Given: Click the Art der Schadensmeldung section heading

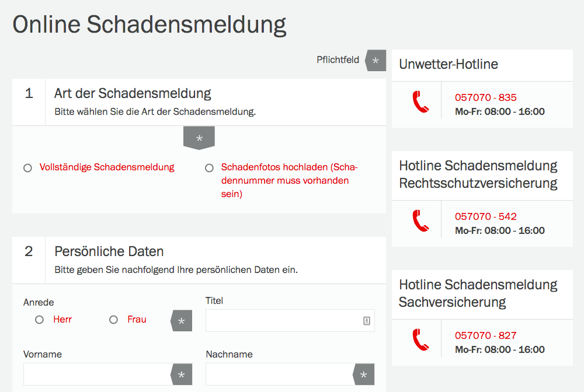Looking at the screenshot, I should (133, 93).
